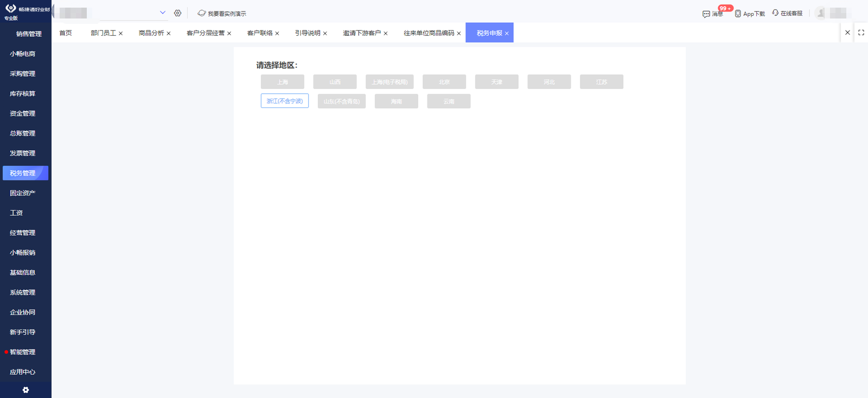The image size is (868, 398).
Task: Switch to the 商品分析 tab
Action: 151,33
